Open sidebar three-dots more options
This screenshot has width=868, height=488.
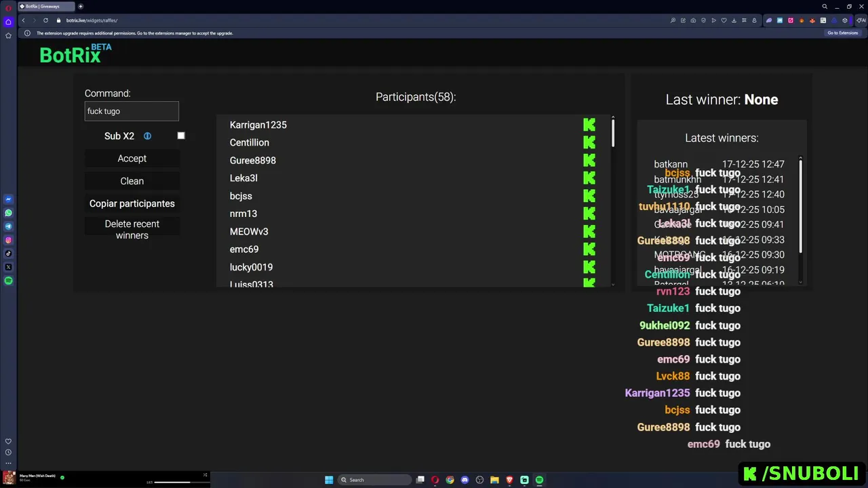[8, 463]
